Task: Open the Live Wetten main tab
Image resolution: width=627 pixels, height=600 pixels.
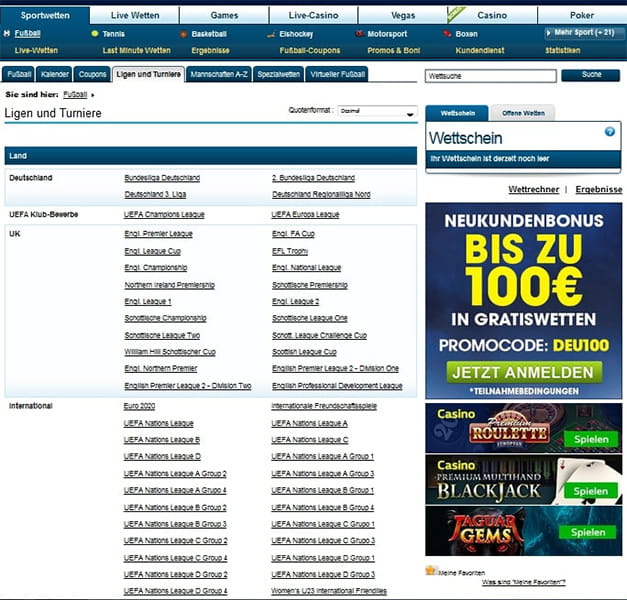Action: 135,15
